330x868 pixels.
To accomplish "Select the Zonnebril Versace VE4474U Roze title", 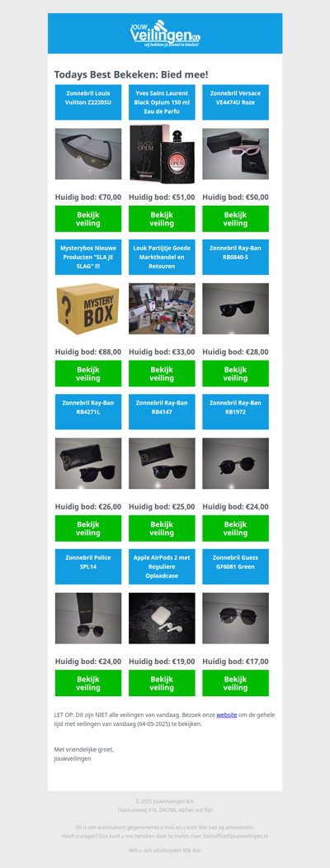I will click(235, 102).
